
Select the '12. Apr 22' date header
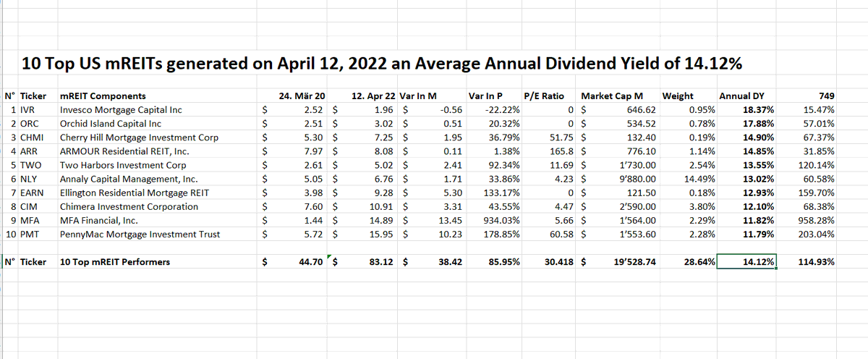(x=373, y=96)
